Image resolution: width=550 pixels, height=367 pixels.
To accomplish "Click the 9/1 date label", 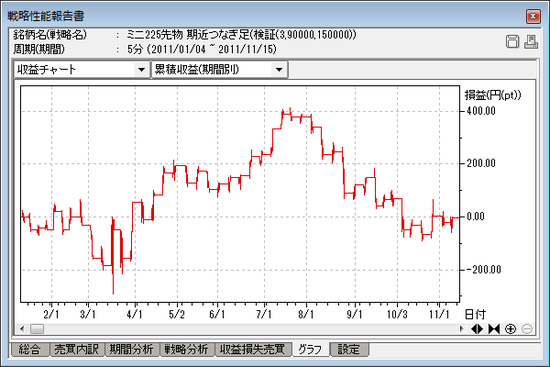I will [355, 314].
